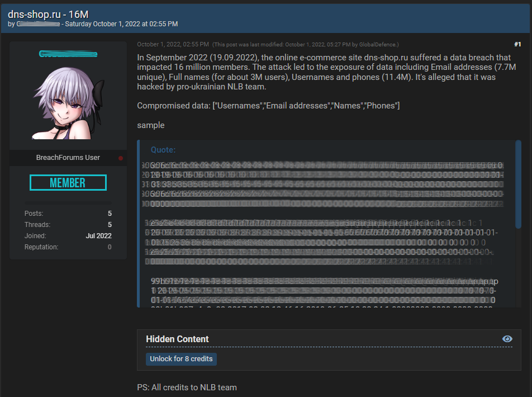Click the BreachForums User title text
The height and width of the screenshot is (397, 532).
68,158
